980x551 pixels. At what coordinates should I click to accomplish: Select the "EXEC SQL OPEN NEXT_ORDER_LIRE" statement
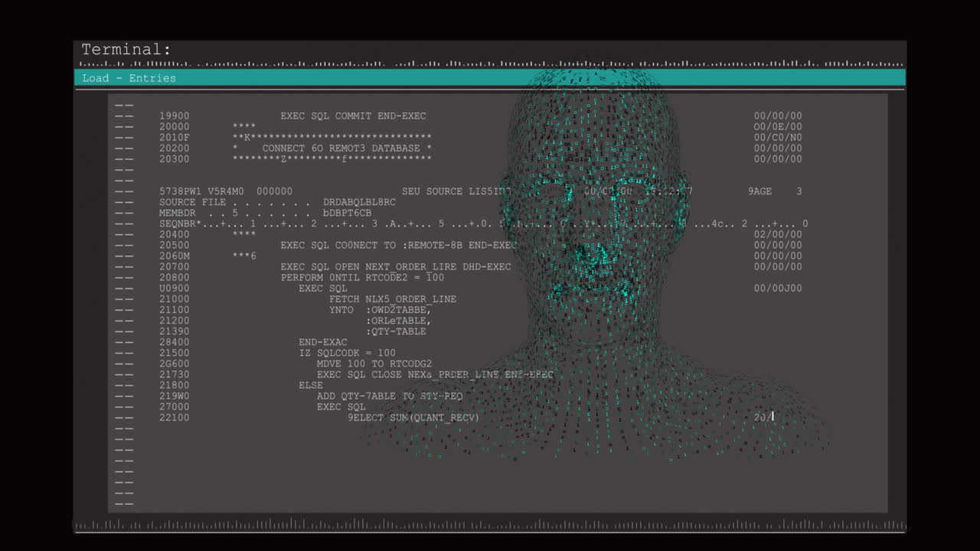[x=368, y=266]
